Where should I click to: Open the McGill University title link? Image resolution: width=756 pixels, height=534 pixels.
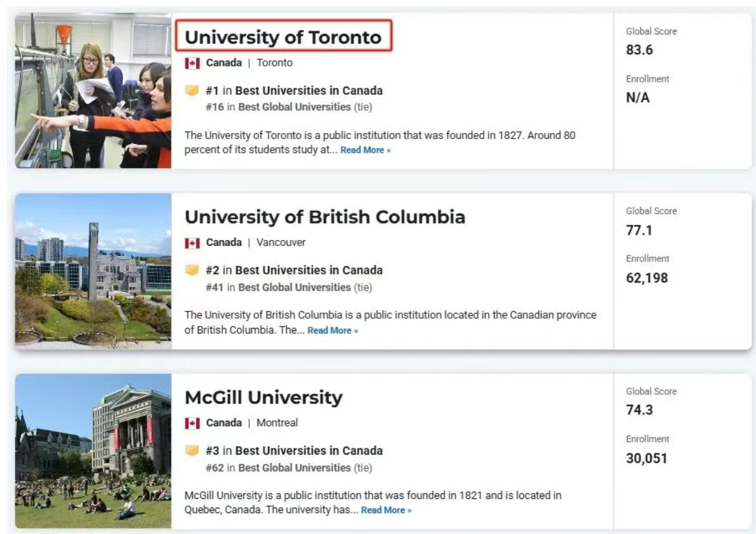(x=264, y=397)
